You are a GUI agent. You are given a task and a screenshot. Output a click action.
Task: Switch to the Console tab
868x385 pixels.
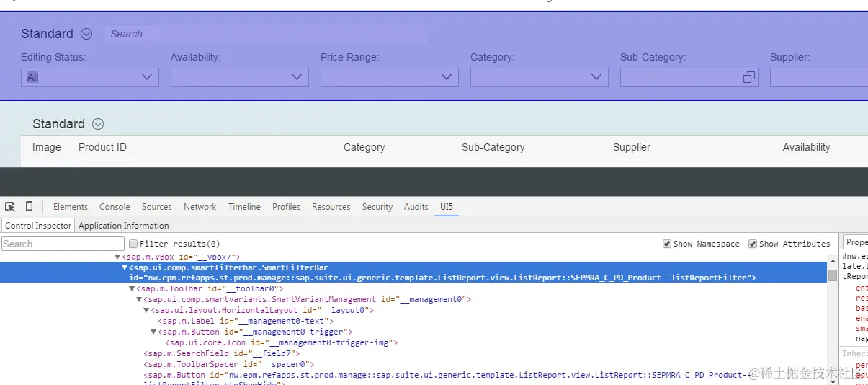(115, 207)
